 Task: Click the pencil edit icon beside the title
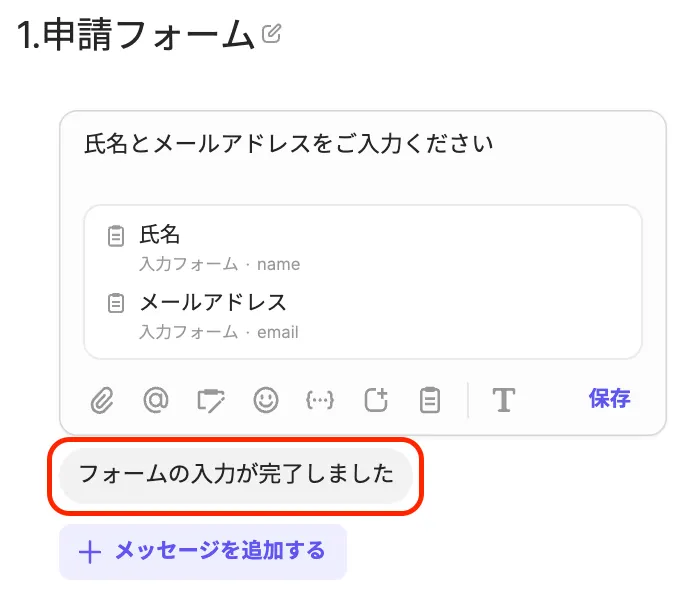(271, 34)
